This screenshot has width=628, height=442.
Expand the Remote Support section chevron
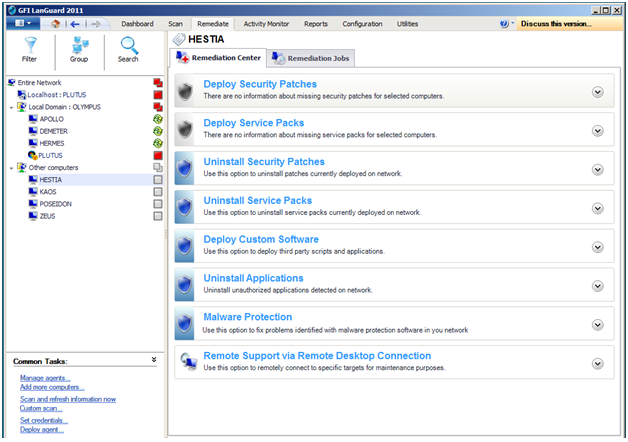[x=598, y=364]
